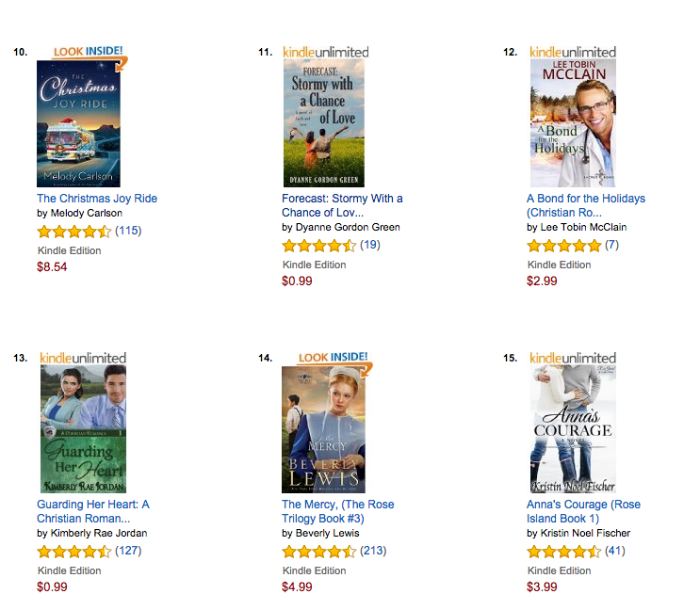
Task: Open The Mercy book cover by Beverly Lewis
Action: coord(324,429)
